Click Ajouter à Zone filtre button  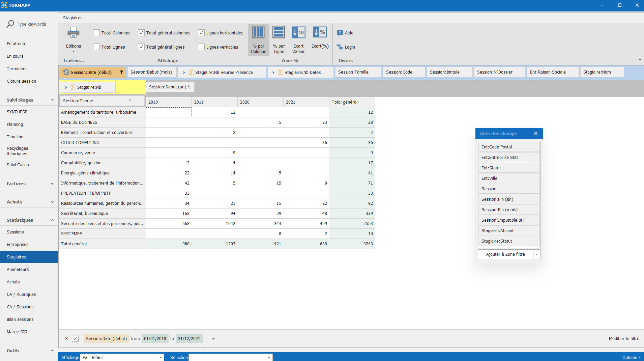point(505,254)
